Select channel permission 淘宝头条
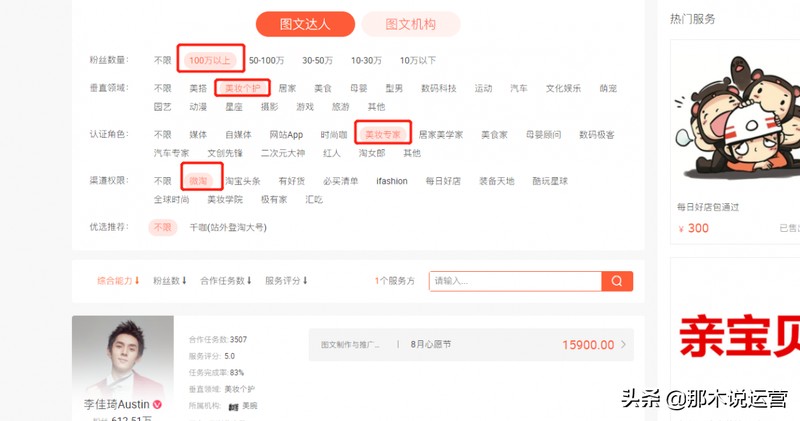 coord(243,181)
